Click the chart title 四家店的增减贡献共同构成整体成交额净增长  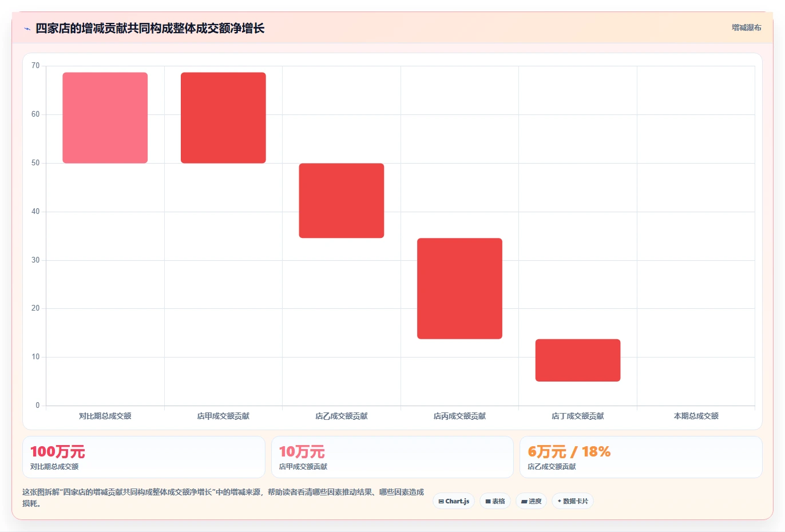(150, 29)
